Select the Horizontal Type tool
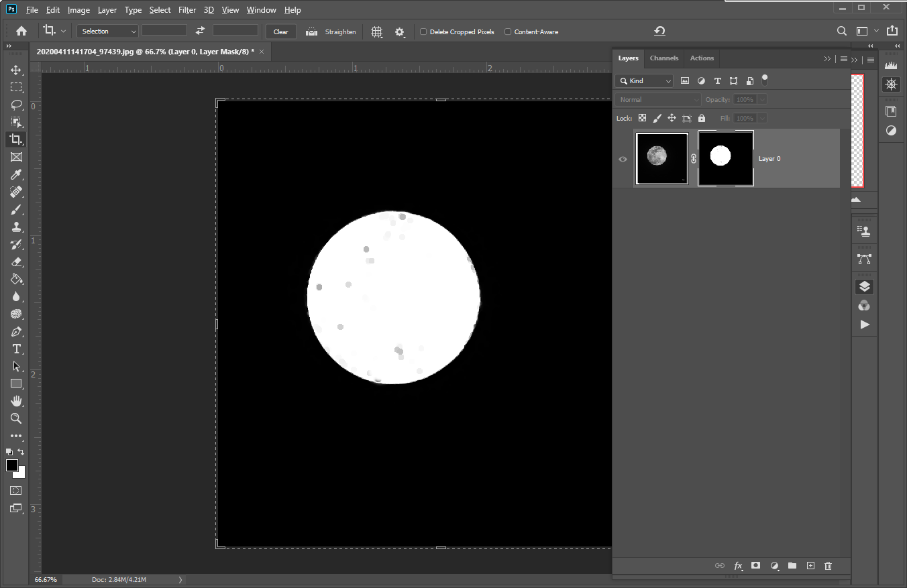 pos(16,349)
